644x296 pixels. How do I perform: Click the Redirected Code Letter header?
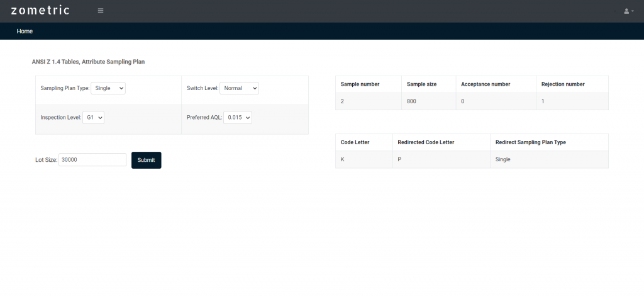tap(426, 142)
